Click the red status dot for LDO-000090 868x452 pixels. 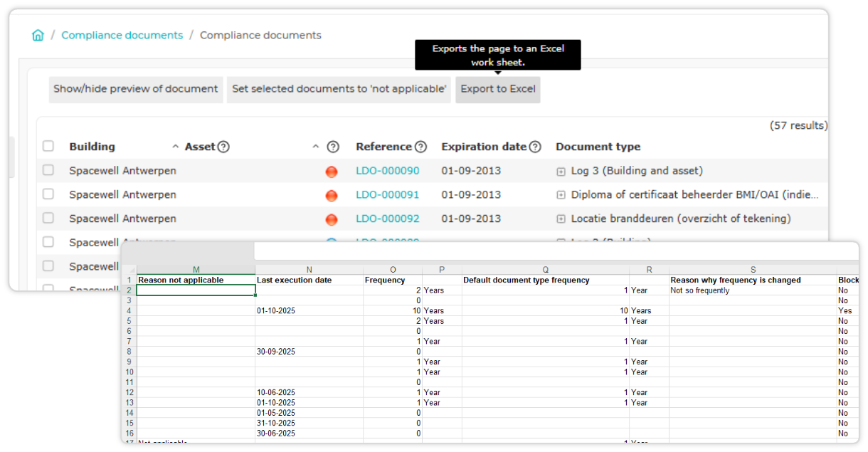[x=332, y=172]
